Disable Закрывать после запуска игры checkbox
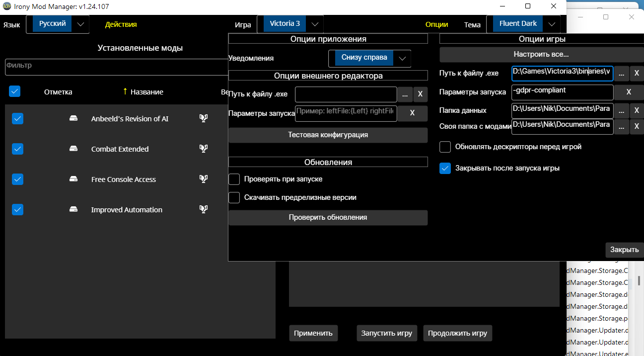The width and height of the screenshot is (644, 356). point(445,168)
